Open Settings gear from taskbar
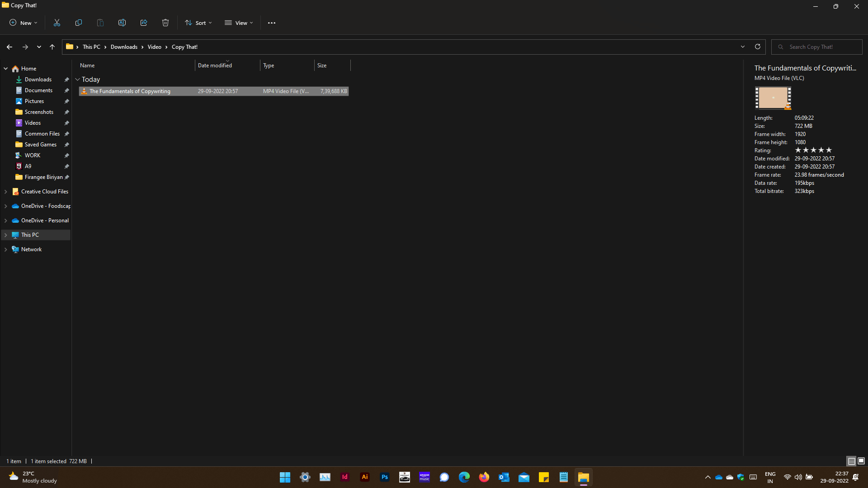 [305, 477]
